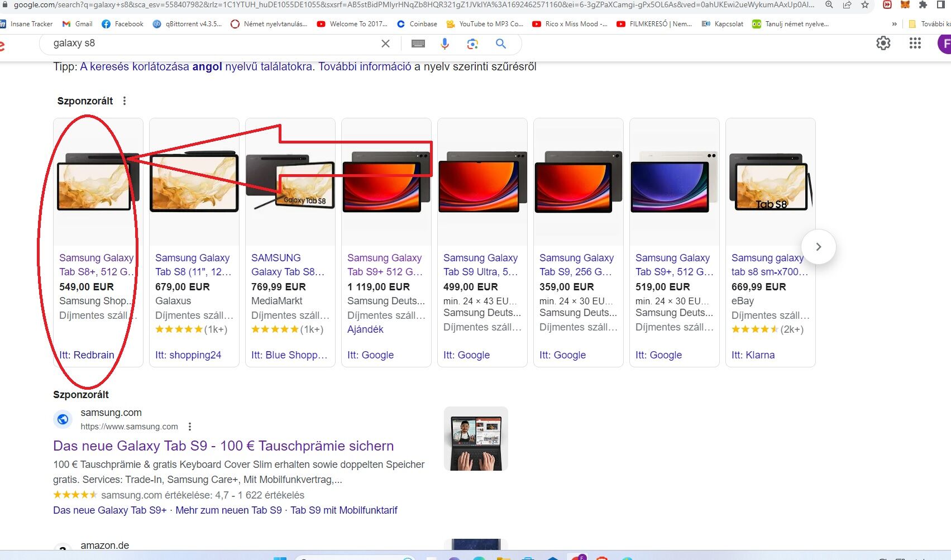Viewport: 951px width, 560px height.
Task: Open the Rico x Miss Mood bookmark
Action: 570,24
